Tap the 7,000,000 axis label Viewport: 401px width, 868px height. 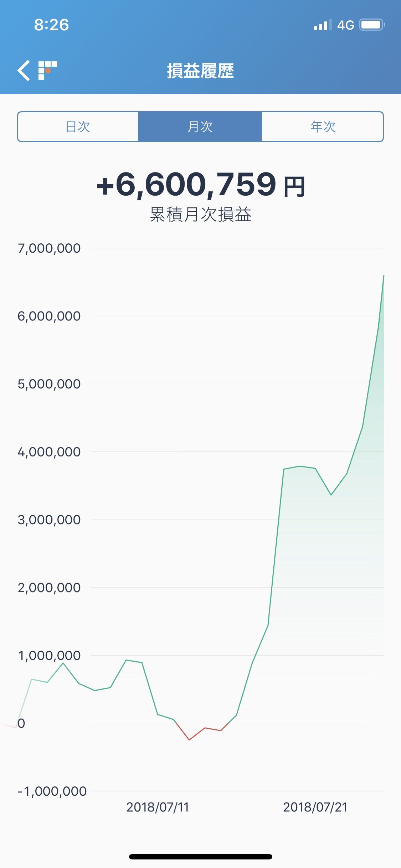point(49,248)
